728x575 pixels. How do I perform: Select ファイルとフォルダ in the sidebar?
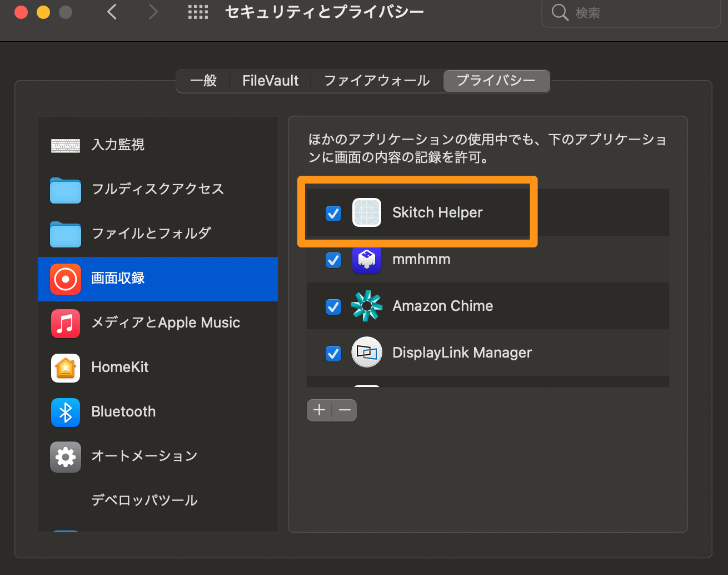point(158,234)
